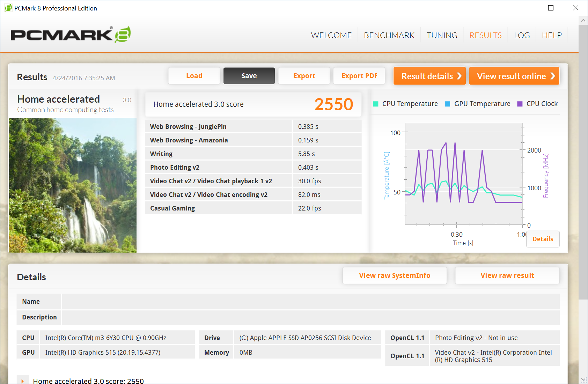Click the scrollbar down arrow

[583, 379]
